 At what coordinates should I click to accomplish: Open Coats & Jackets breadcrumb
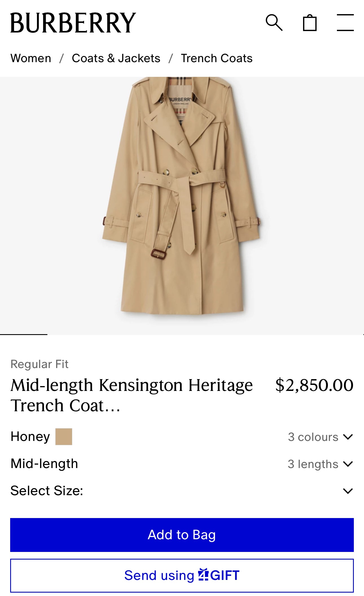(x=116, y=58)
